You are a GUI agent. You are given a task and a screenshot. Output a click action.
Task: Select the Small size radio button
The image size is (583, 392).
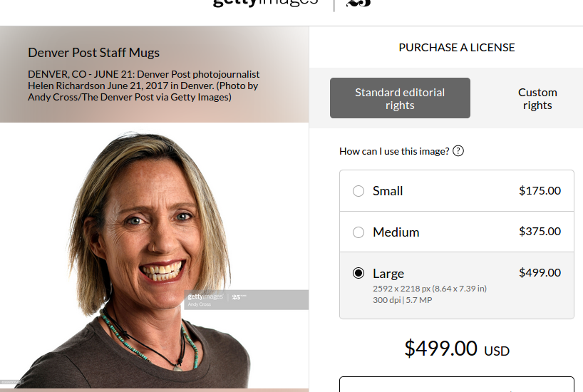pos(358,191)
